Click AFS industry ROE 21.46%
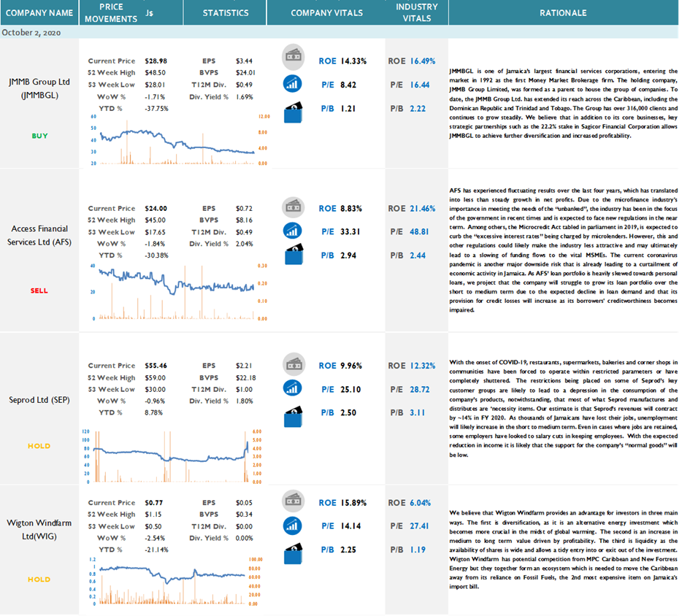Screen dimensions: 679x616 coord(423,208)
